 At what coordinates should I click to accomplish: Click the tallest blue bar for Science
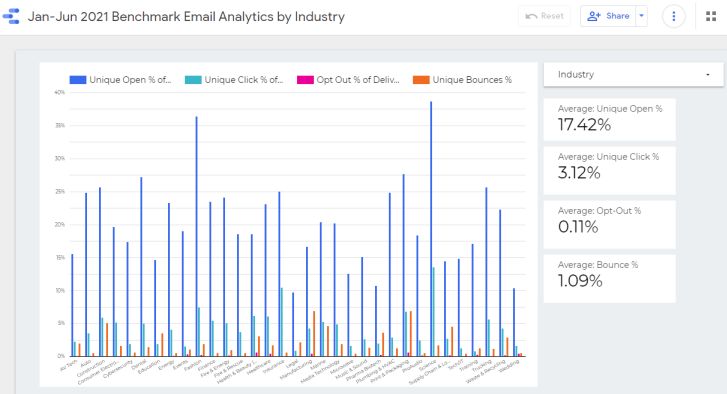click(x=431, y=229)
